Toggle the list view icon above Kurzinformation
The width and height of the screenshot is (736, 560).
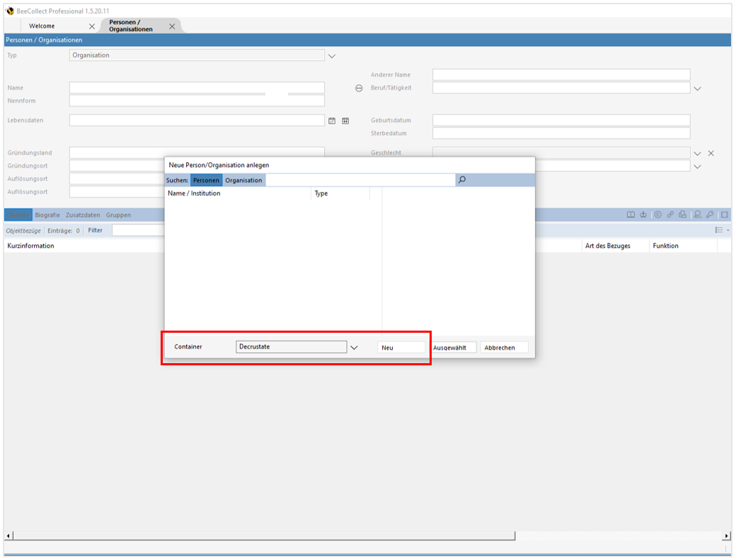tap(719, 229)
